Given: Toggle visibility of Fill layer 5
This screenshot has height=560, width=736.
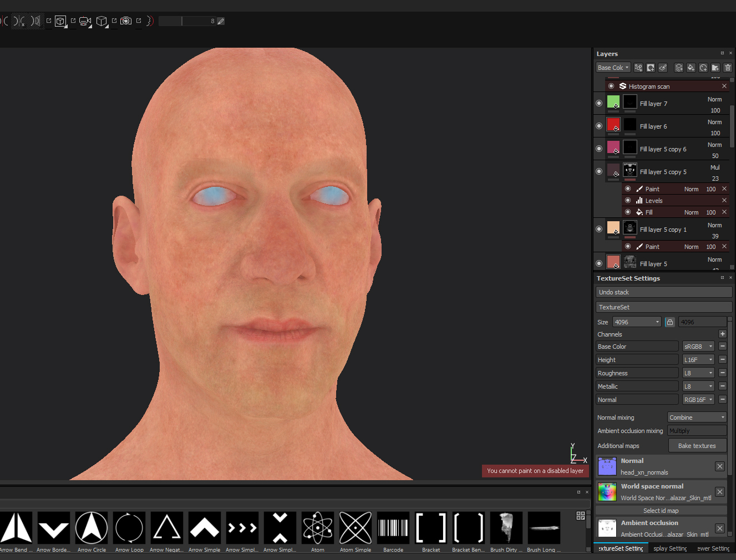Looking at the screenshot, I should (x=599, y=263).
